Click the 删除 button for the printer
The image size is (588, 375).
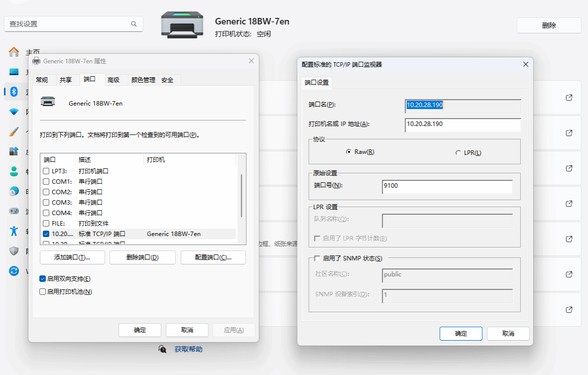click(549, 25)
